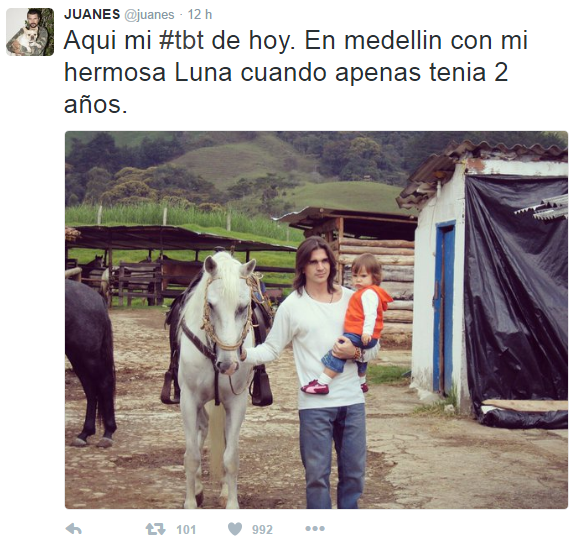Image resolution: width=577 pixels, height=541 pixels.
Task: Click the reply arrow icon
Action: coord(73,529)
